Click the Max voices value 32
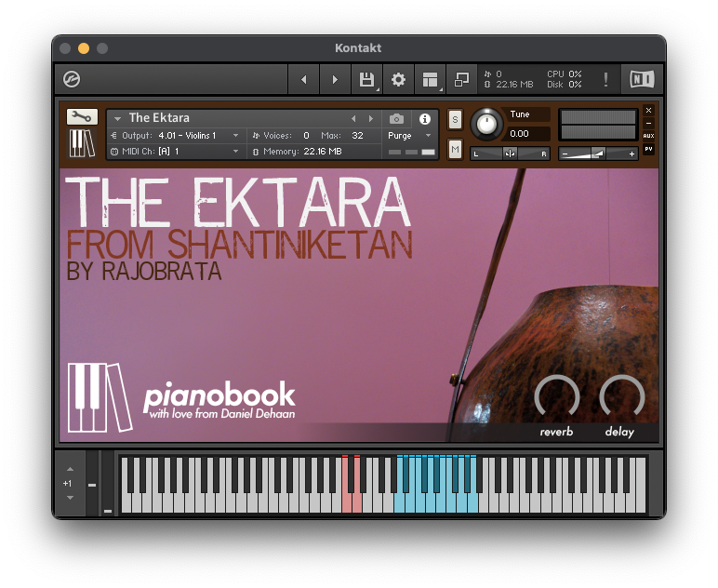The width and height of the screenshot is (718, 588). coord(358,136)
